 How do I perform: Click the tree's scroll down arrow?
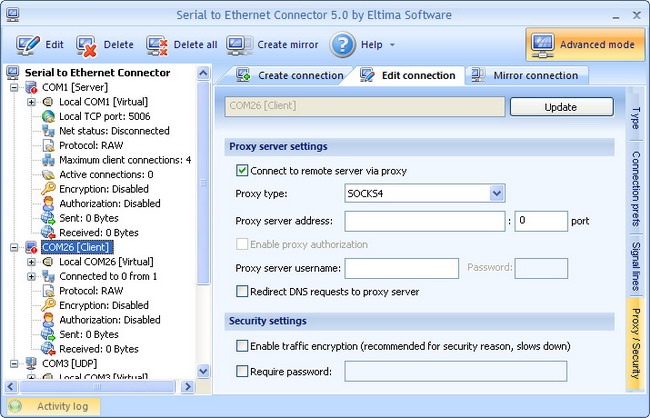[x=203, y=371]
